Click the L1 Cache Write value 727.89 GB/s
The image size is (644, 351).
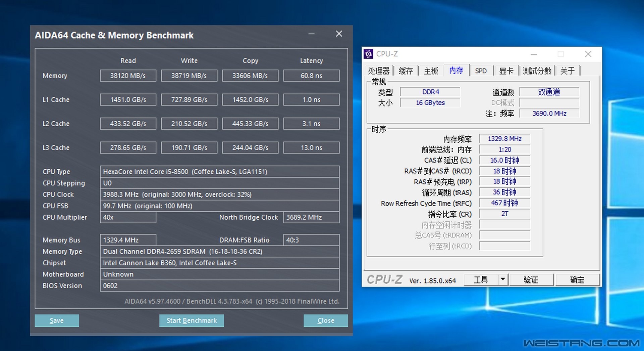(x=189, y=100)
